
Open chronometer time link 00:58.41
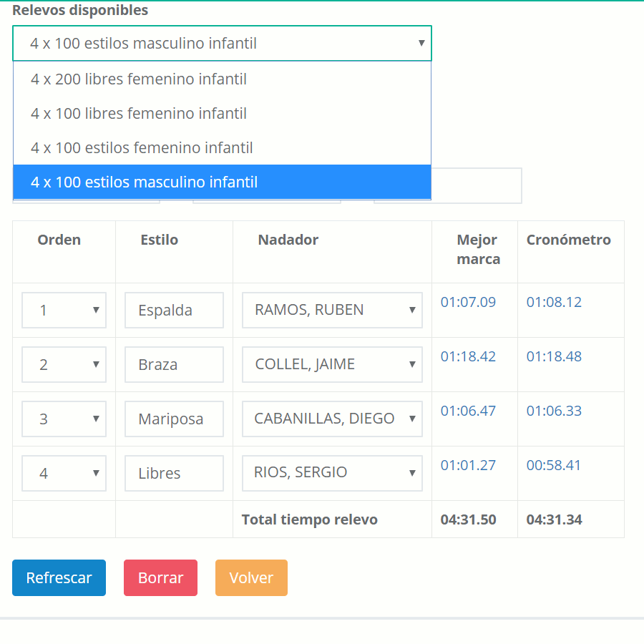(x=554, y=465)
